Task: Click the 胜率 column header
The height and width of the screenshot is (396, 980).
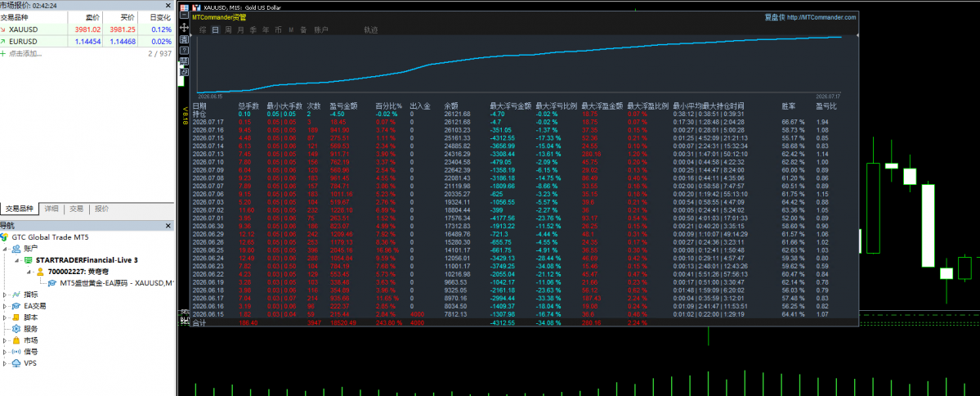Action: click(789, 106)
